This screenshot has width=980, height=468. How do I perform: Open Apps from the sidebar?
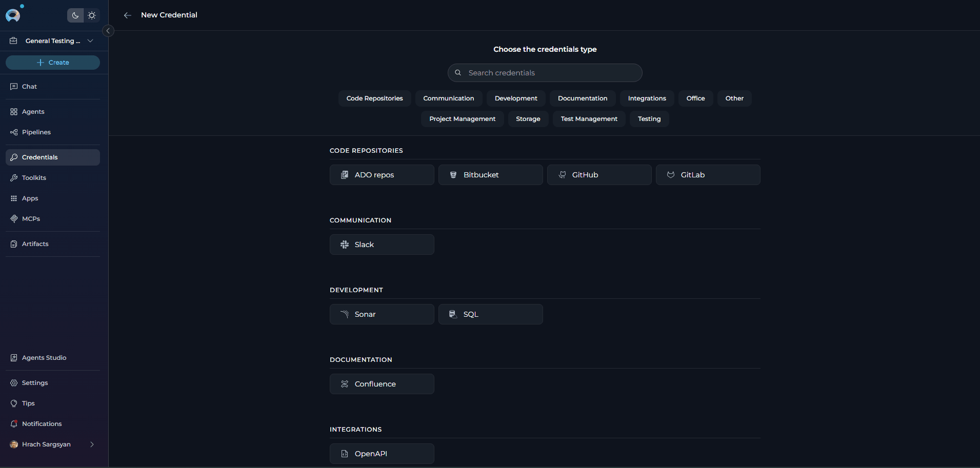[53, 198]
